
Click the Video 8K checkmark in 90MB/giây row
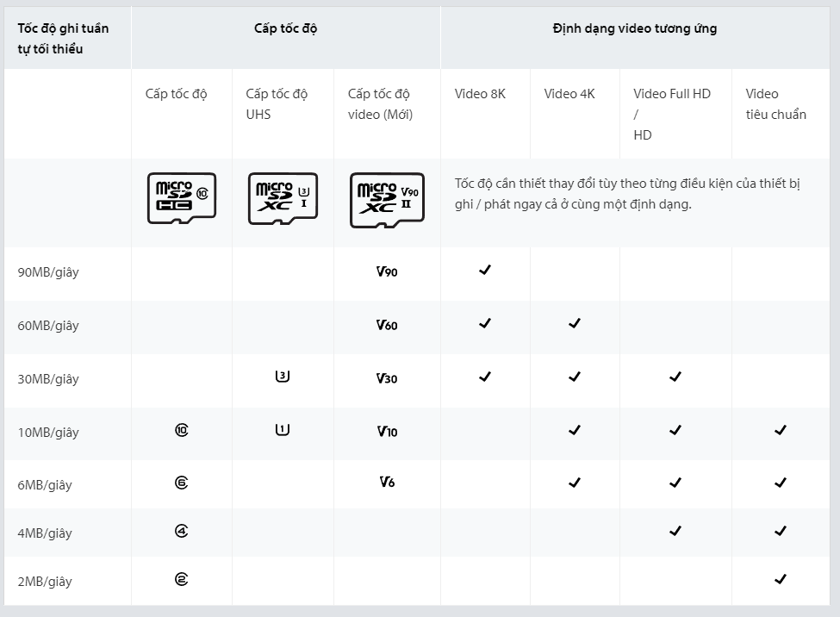(485, 271)
